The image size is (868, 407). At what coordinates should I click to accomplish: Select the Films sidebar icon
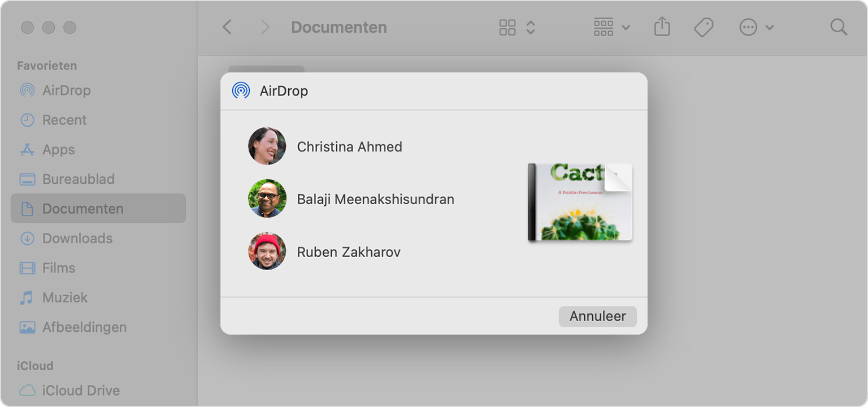click(x=27, y=267)
